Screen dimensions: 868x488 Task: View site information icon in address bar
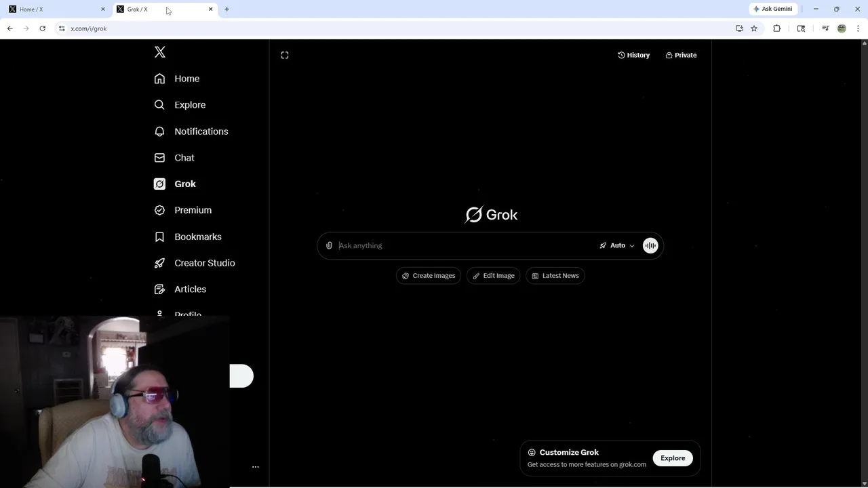pos(62,28)
